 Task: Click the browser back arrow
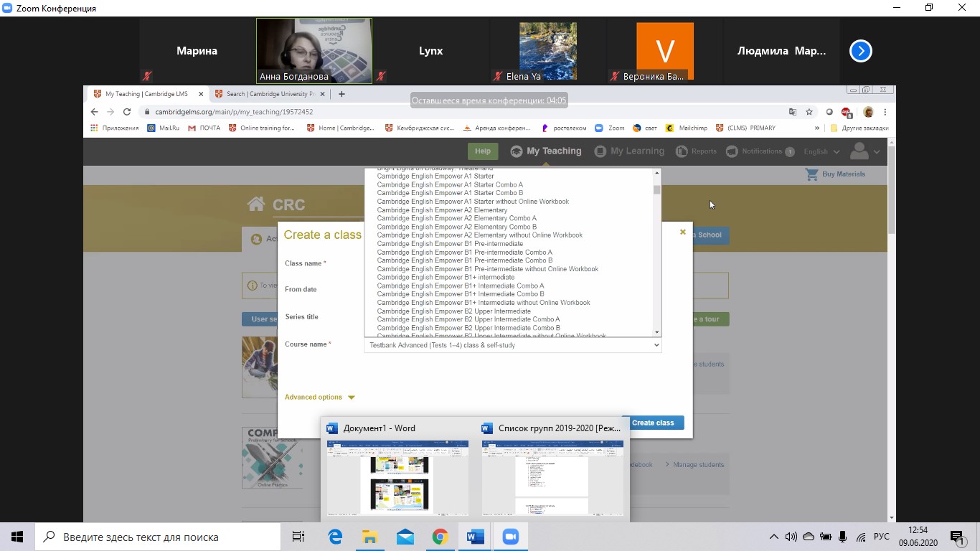[94, 112]
